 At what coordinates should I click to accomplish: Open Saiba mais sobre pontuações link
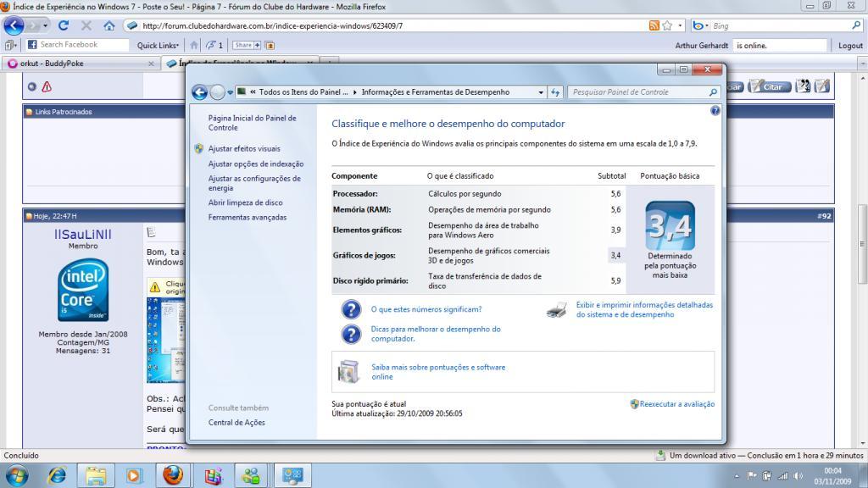coord(438,372)
